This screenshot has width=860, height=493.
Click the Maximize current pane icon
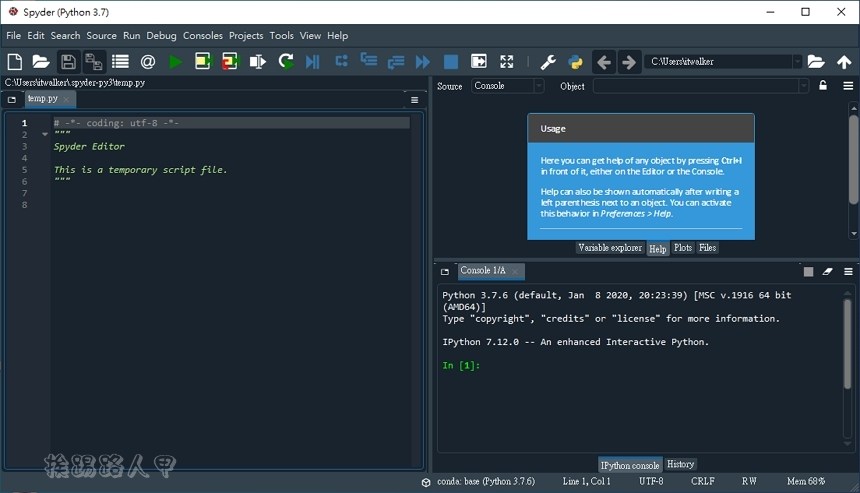pyautogui.click(x=506, y=62)
